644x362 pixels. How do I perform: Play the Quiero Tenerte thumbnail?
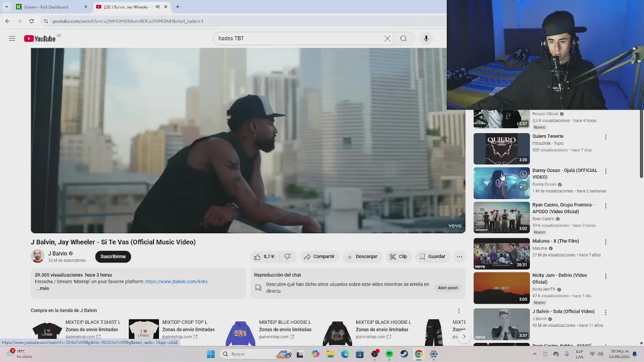pos(502,149)
